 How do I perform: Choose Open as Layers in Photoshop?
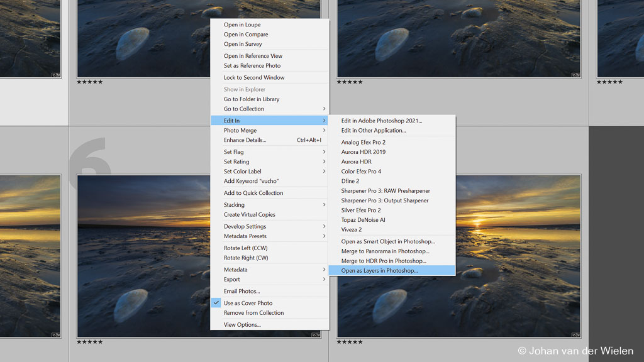pos(379,270)
